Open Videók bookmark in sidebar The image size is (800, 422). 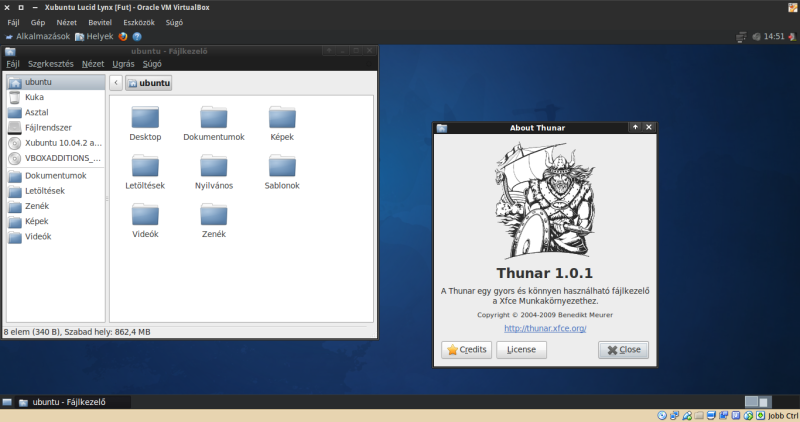click(x=56, y=237)
